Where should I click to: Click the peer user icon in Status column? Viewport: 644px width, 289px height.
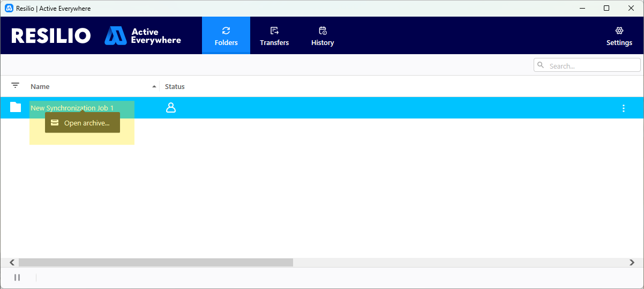pos(171,108)
